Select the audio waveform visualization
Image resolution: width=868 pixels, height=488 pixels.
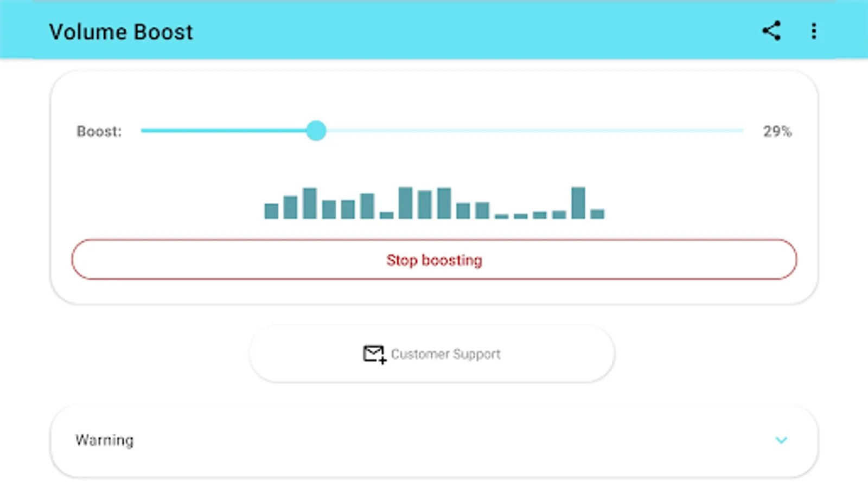click(x=434, y=203)
